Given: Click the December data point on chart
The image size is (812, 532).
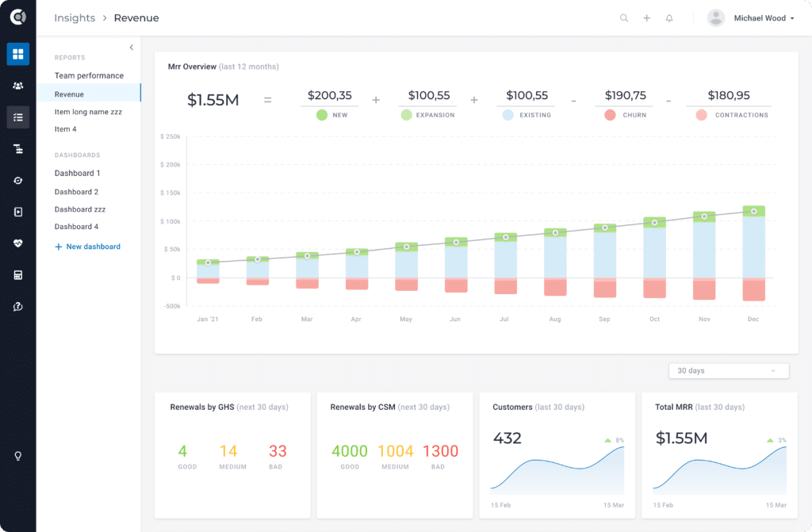Looking at the screenshot, I should coord(753,212).
